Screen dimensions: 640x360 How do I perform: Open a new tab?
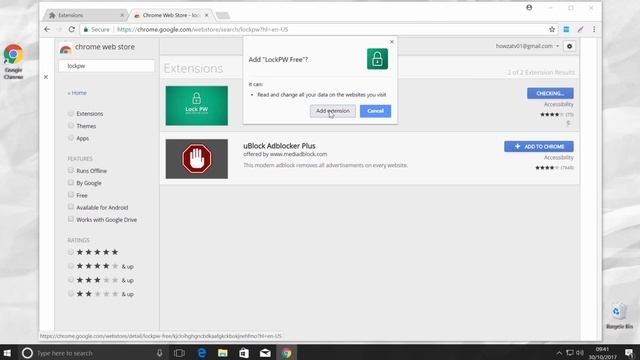click(x=222, y=16)
